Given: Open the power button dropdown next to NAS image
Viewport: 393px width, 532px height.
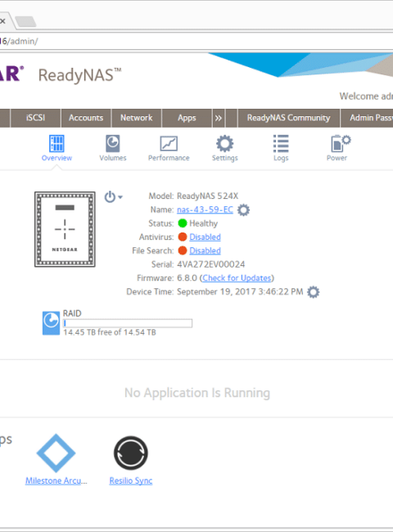Looking at the screenshot, I should [x=113, y=196].
